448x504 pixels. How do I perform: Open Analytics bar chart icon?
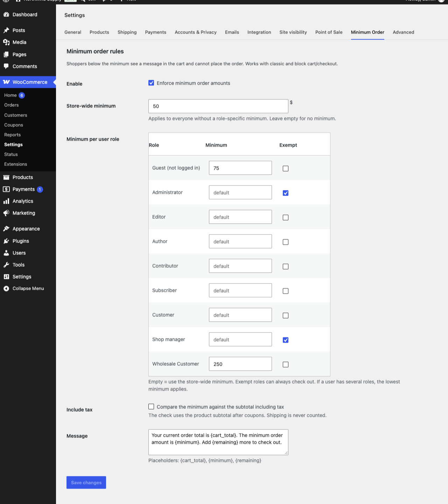pos(6,201)
